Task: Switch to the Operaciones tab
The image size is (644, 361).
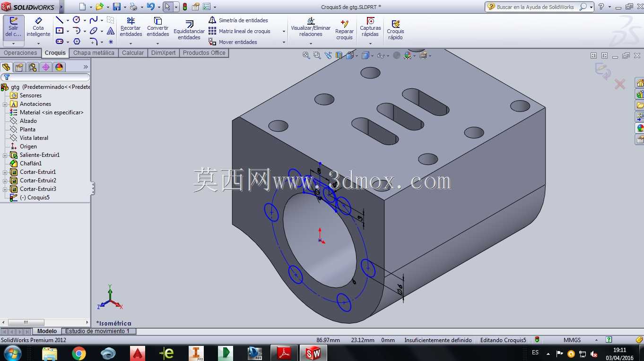Action: [x=20, y=53]
